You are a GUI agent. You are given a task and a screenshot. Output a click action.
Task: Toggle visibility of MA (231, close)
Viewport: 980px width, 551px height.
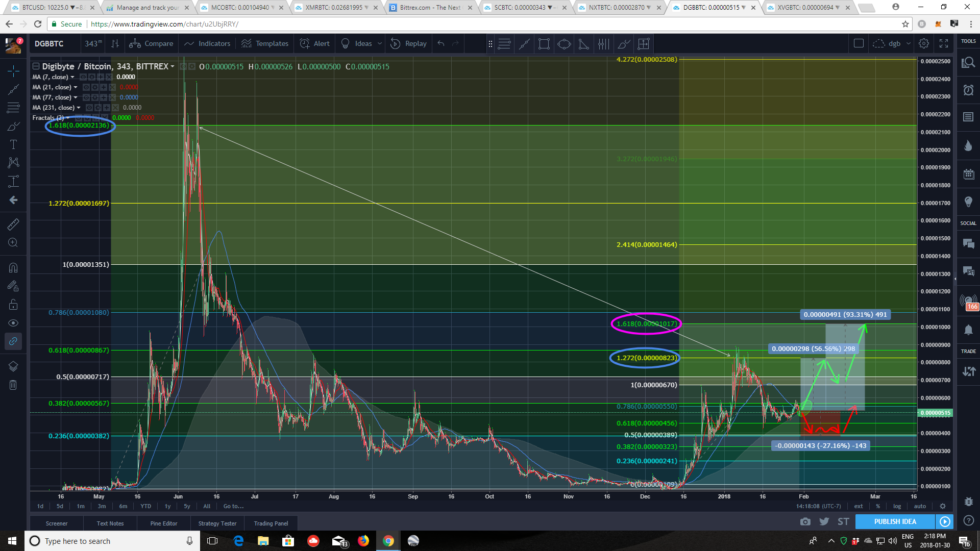[x=89, y=108]
